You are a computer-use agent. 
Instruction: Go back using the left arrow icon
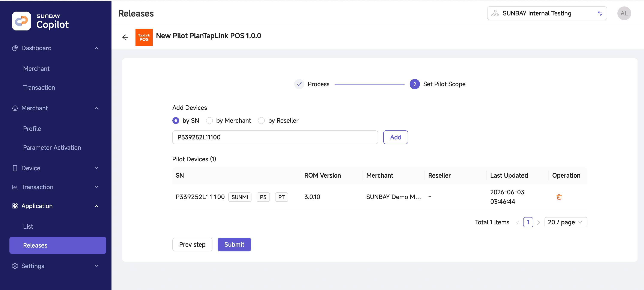tap(125, 37)
